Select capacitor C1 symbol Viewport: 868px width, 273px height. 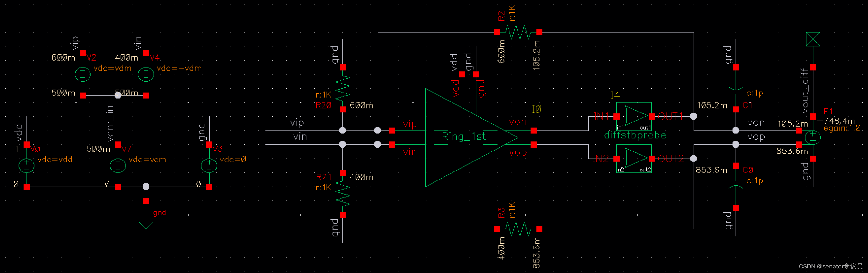[736, 91]
